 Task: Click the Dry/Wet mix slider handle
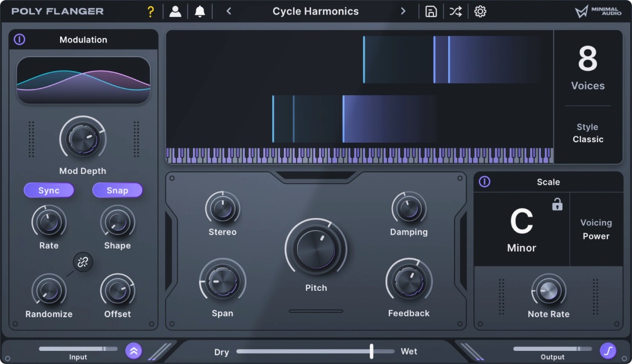coord(371,350)
